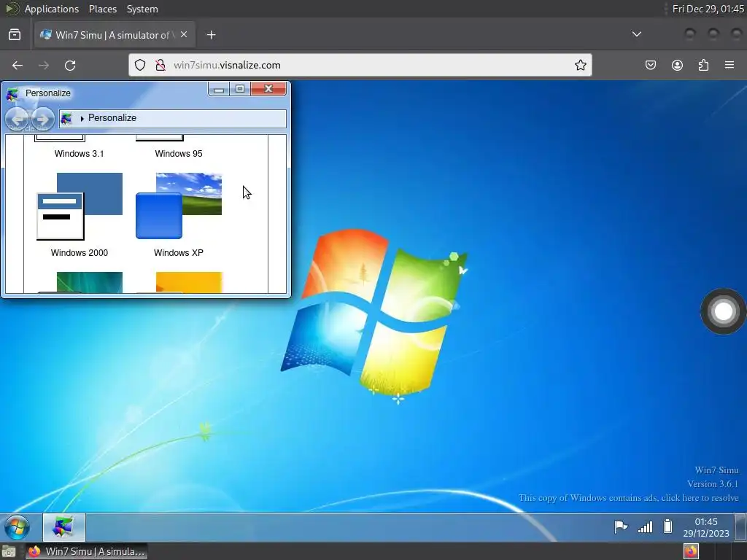The image size is (747, 560).
Task: Close the Win7 Simu tab
Action: [x=184, y=35]
